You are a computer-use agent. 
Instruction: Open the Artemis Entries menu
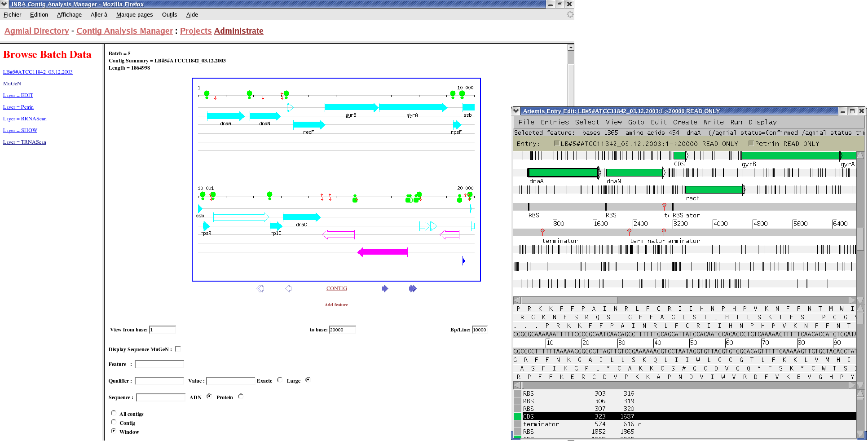click(x=554, y=122)
